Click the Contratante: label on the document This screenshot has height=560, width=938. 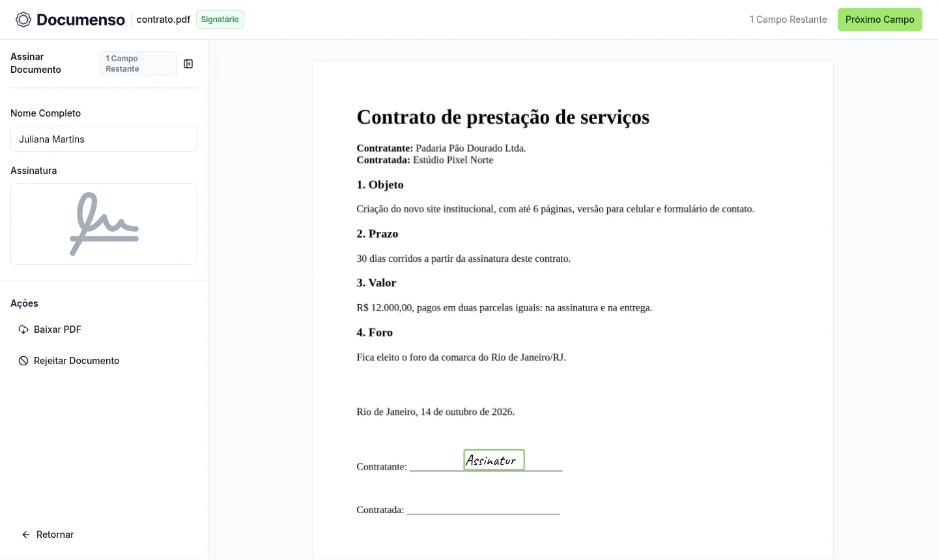click(x=382, y=467)
